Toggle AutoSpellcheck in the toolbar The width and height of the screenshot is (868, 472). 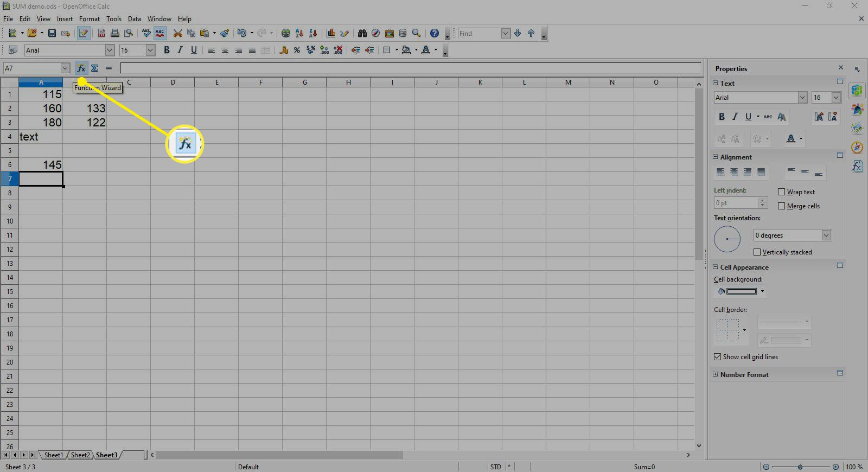160,33
